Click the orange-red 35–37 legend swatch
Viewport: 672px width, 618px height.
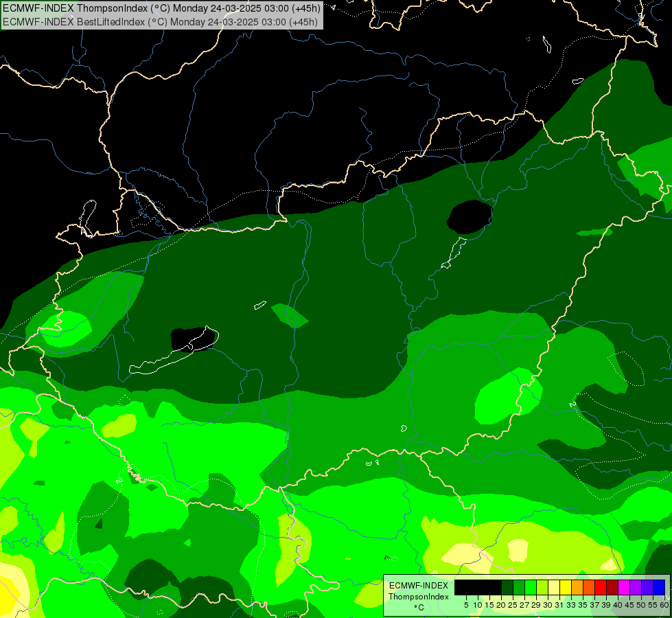pos(589,587)
